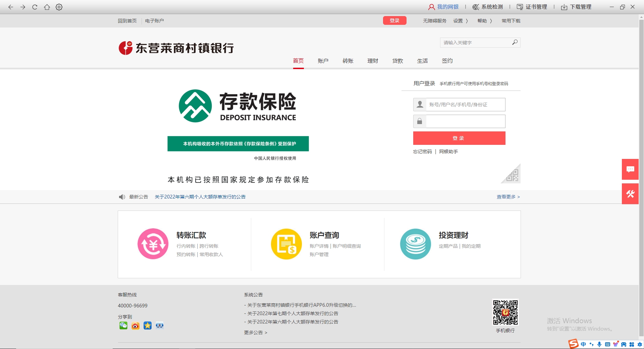Viewport: 644px width, 349px height.
Task: Click the search magnifier icon
Action: pyautogui.click(x=515, y=42)
